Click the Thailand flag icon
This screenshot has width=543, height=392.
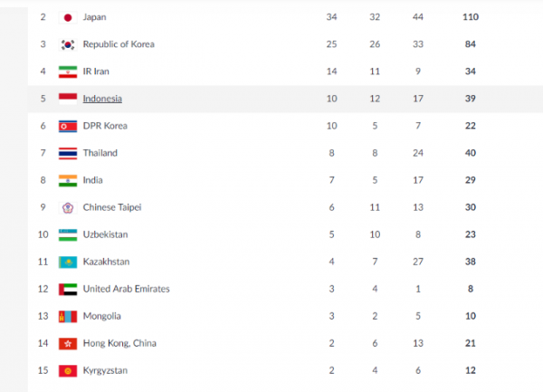click(x=67, y=153)
